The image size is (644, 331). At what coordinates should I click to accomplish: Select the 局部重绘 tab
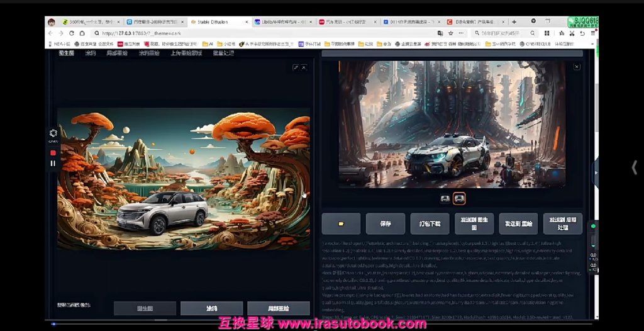point(117,53)
